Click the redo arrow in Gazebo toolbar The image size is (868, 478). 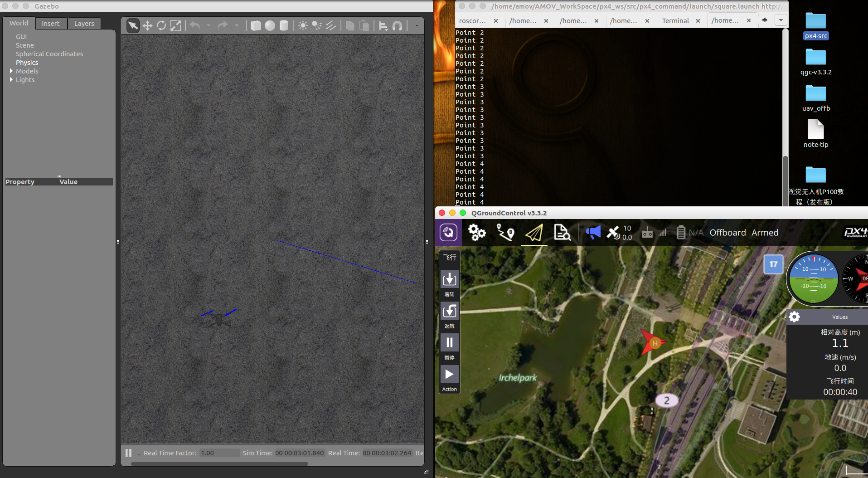coord(222,25)
